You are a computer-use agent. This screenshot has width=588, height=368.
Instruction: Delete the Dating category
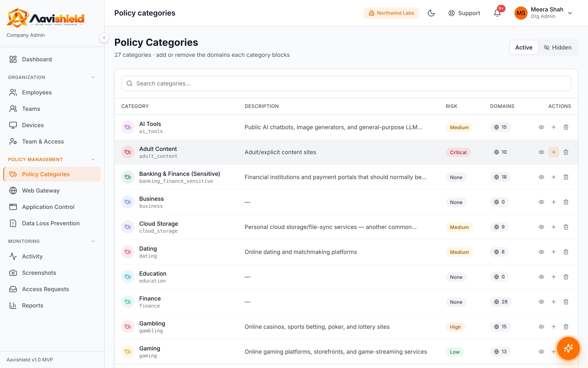click(566, 252)
